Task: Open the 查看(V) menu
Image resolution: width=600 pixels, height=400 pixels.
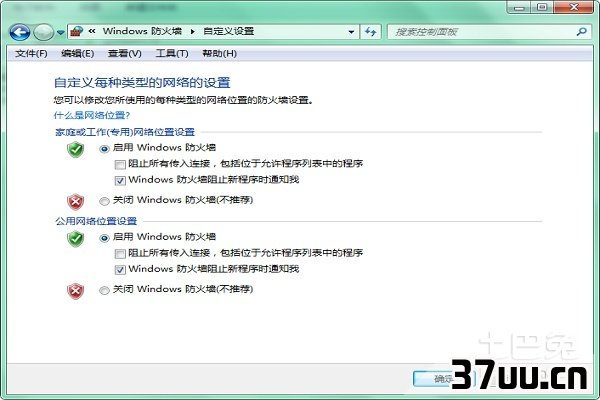Action: pos(124,54)
